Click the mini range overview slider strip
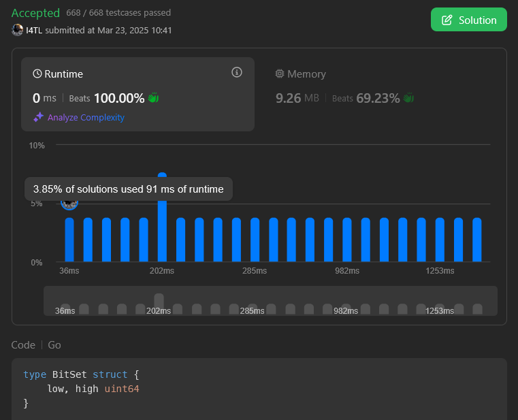The width and height of the screenshot is (518, 420). (270, 301)
